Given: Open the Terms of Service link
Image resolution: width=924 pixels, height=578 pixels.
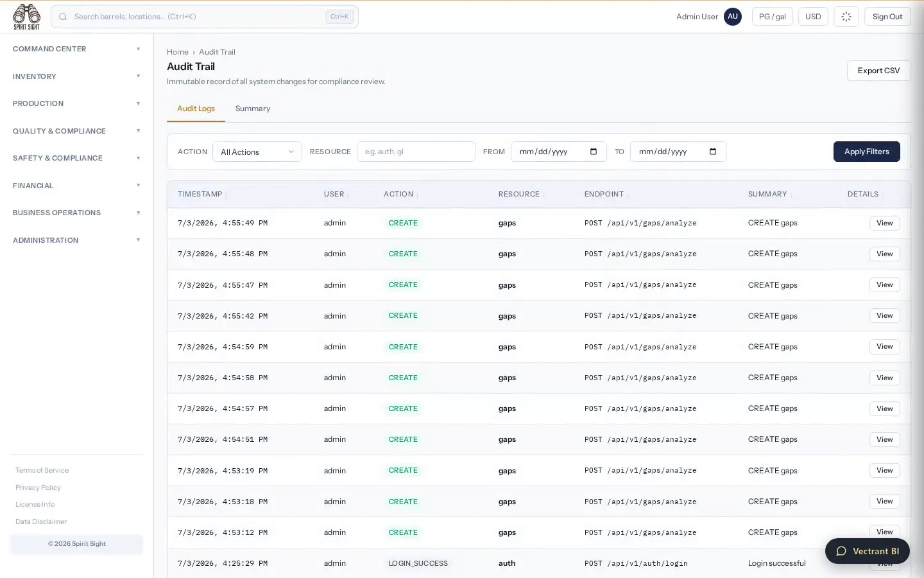Looking at the screenshot, I should (x=42, y=470).
